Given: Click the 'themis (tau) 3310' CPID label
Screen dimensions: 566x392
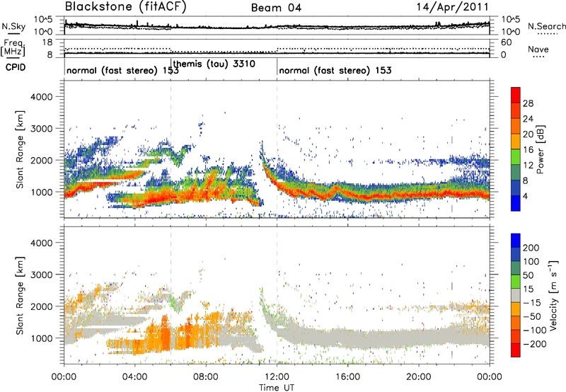Looking at the screenshot, I should coord(214,64).
